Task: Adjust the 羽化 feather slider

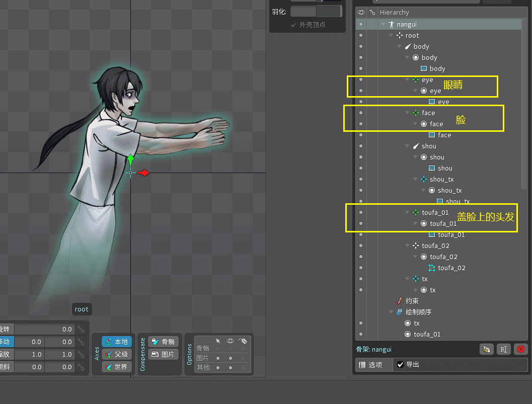Action: coord(316,11)
